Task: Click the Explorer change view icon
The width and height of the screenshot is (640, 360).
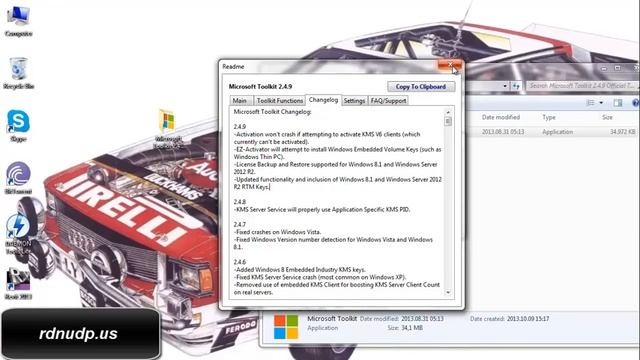Action: pos(590,102)
